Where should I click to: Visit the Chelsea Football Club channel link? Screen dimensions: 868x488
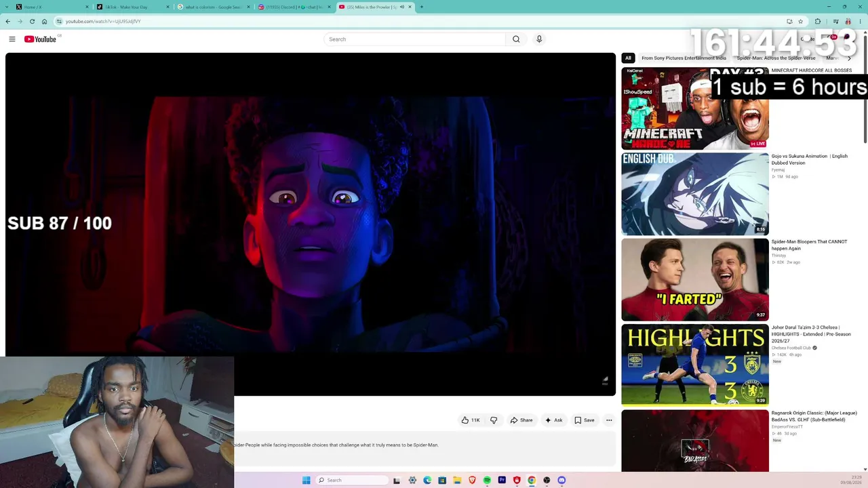tap(791, 348)
